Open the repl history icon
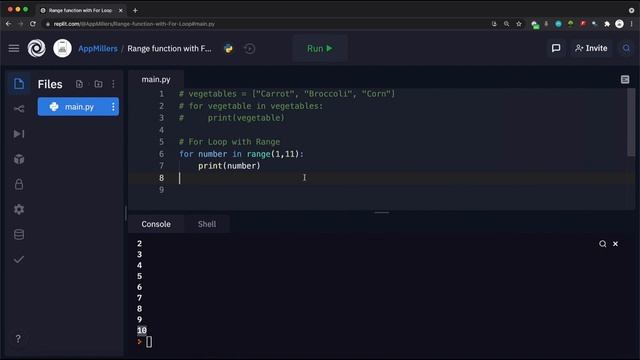640x360 pixels. pos(249,49)
